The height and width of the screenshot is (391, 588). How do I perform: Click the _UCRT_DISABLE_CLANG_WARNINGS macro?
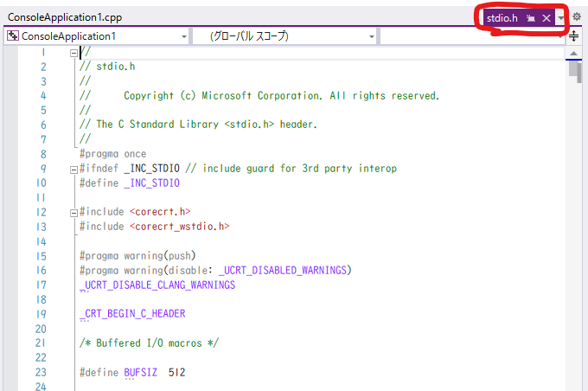157,285
